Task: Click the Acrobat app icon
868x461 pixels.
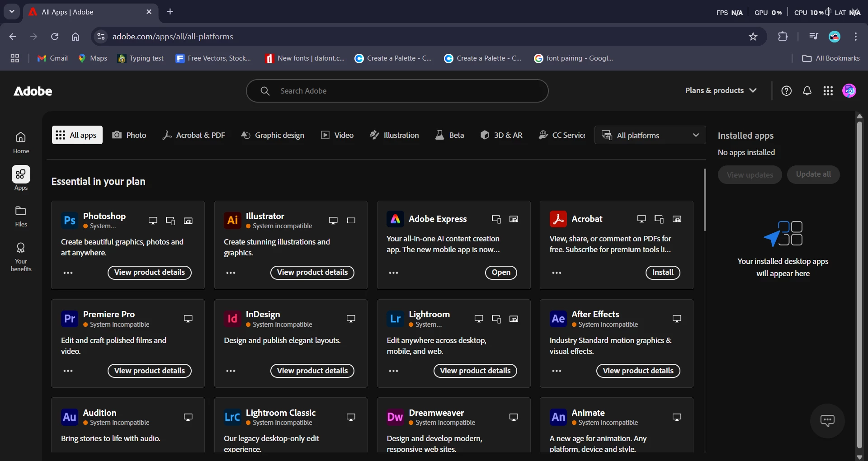Action: click(558, 219)
